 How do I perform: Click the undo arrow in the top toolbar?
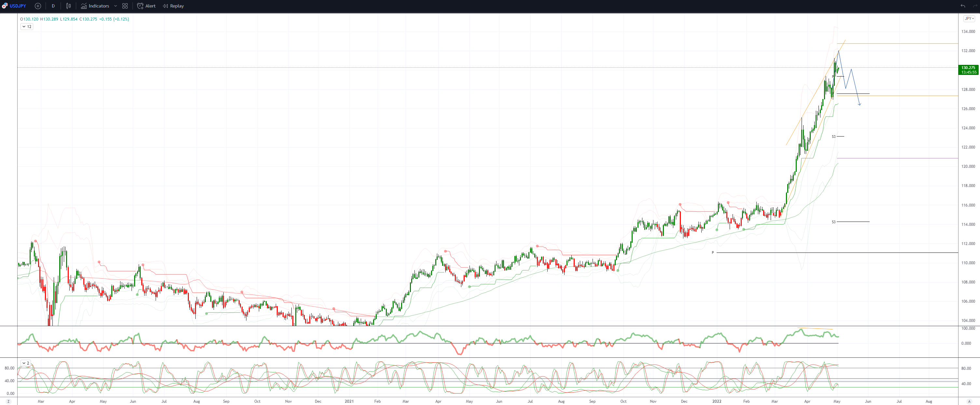point(962,6)
